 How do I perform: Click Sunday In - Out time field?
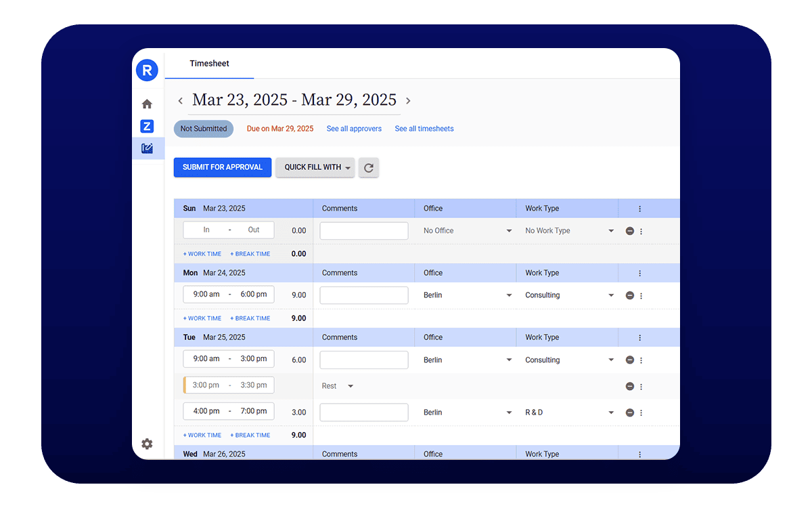(x=229, y=230)
